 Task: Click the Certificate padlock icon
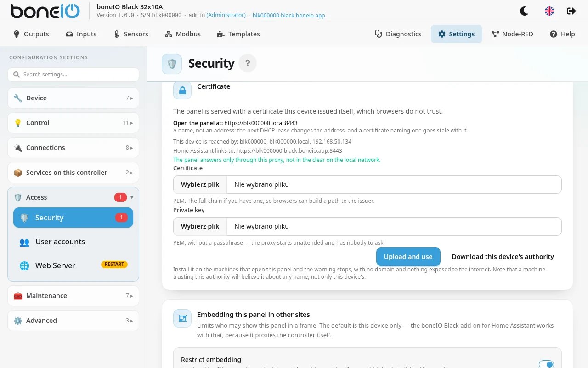click(182, 90)
